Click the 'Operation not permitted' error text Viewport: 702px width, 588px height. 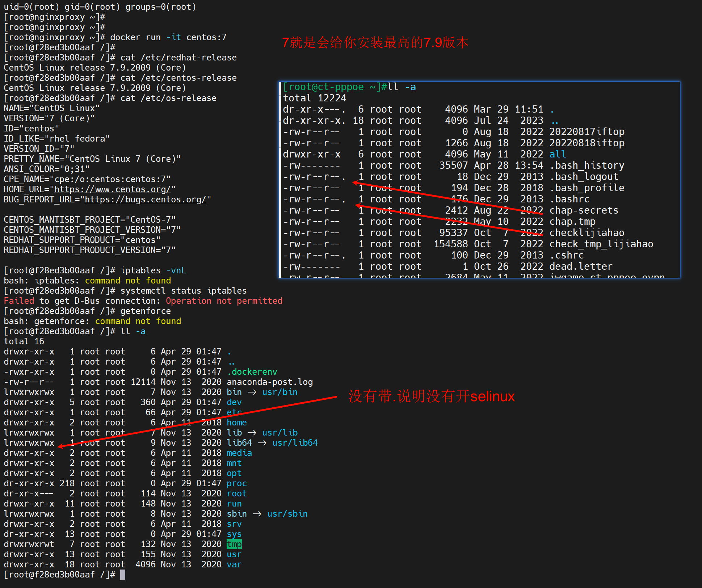coord(224,301)
